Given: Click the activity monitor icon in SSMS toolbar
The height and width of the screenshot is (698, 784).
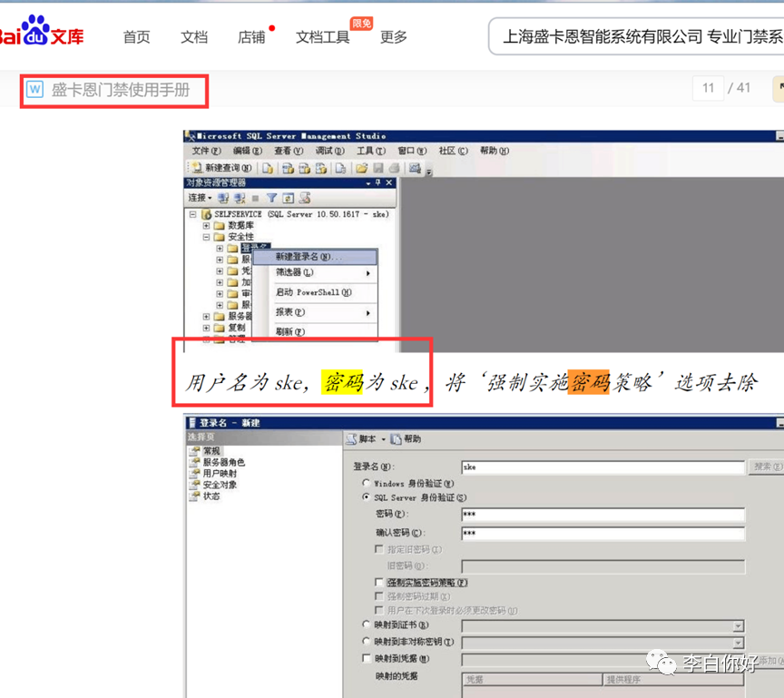Looking at the screenshot, I should (415, 169).
